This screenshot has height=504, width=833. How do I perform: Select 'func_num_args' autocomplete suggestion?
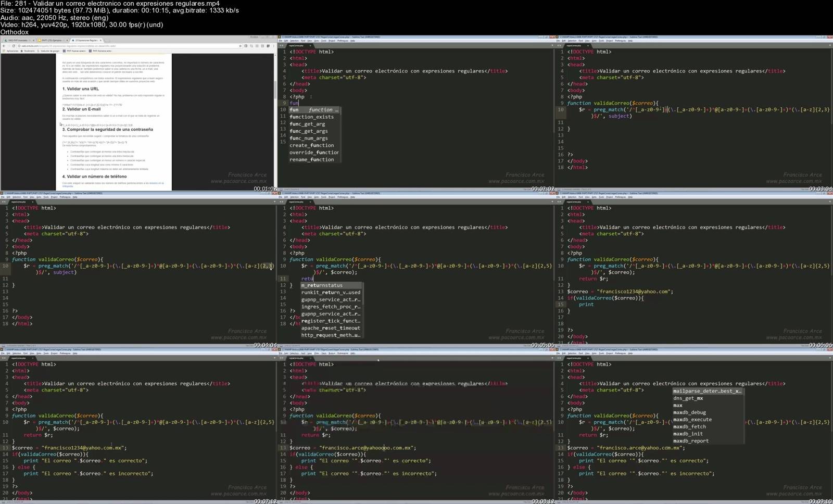click(314, 138)
